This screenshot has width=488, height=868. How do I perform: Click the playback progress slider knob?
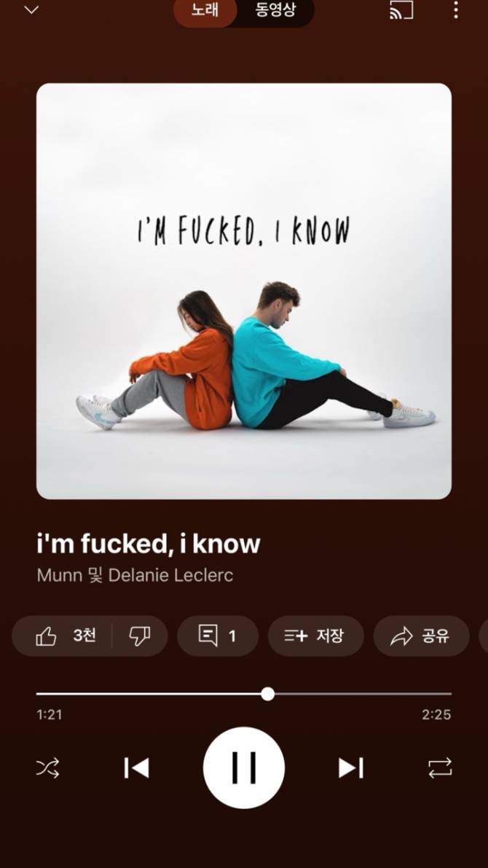tap(268, 694)
